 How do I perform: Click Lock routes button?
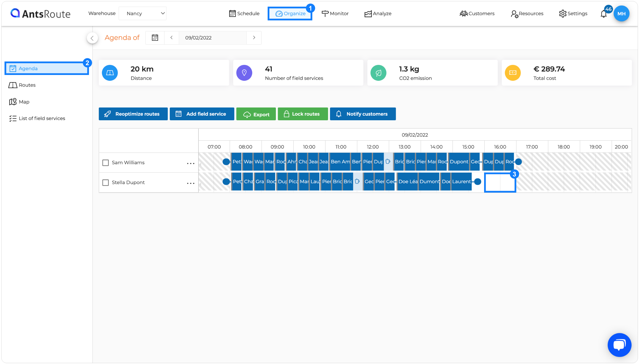click(303, 114)
